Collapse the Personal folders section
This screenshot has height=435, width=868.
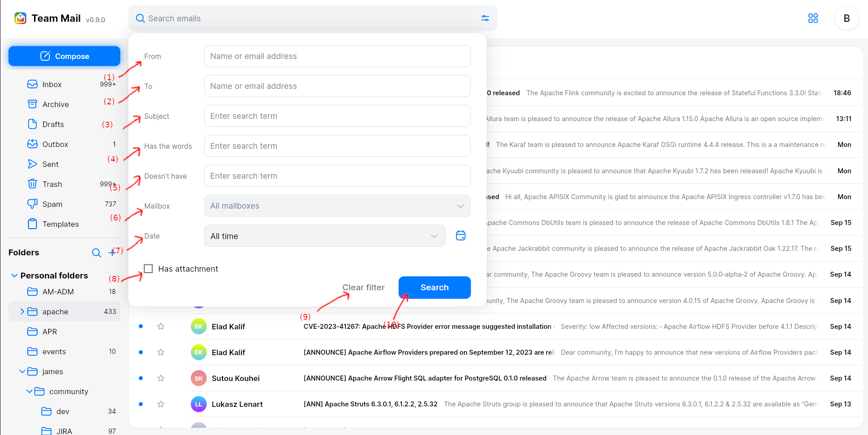(15, 275)
